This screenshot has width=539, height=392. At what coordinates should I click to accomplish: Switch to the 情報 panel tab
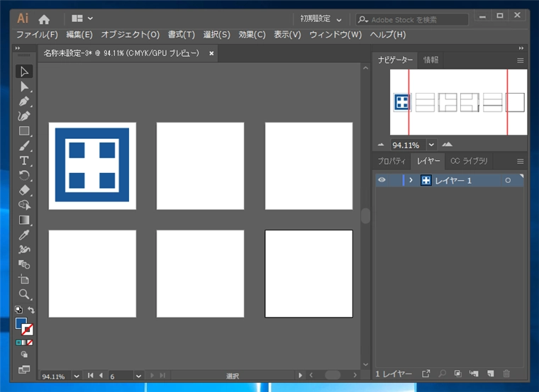coord(431,60)
